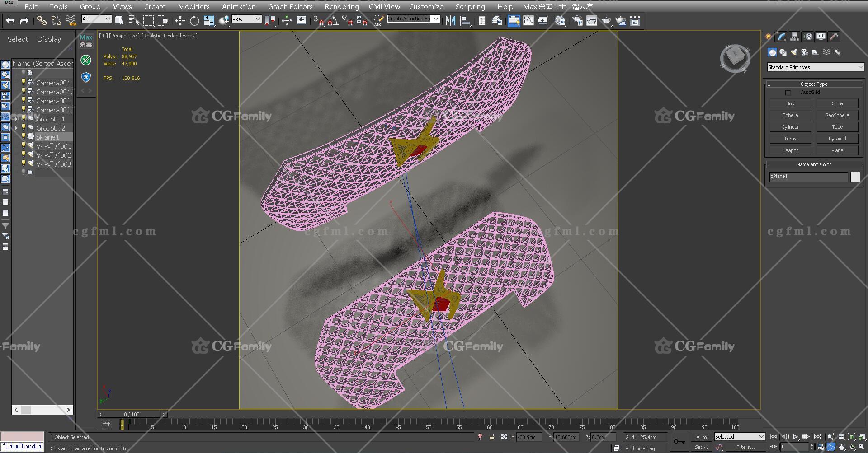Open the Rendering menu
The image size is (868, 453).
pyautogui.click(x=341, y=6)
